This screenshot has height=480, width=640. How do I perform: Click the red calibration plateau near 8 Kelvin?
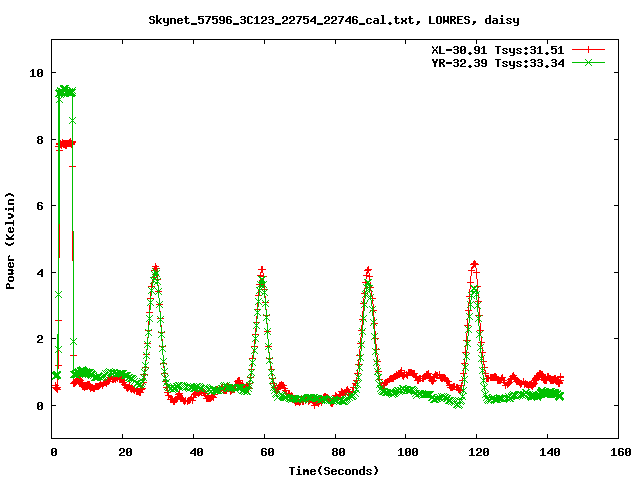66,144
